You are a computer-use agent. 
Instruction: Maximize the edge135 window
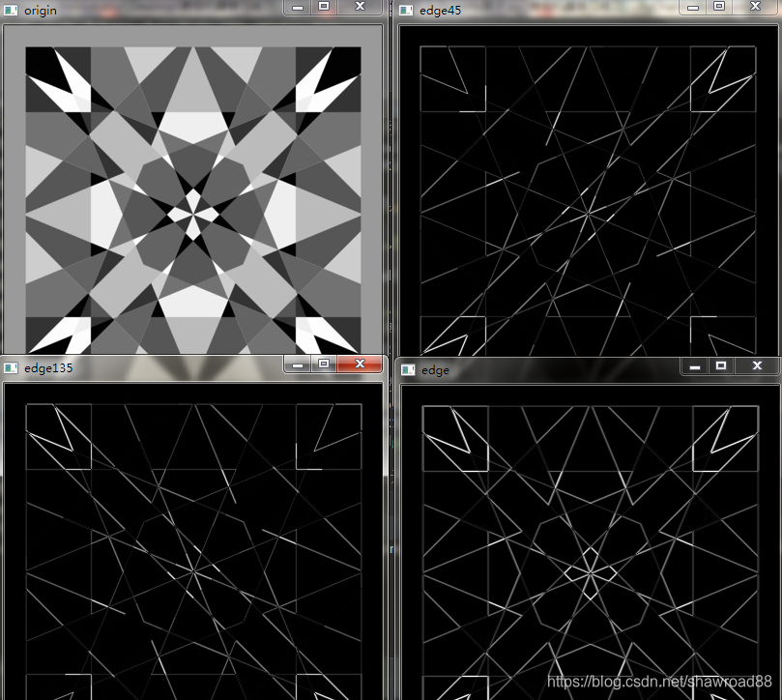[324, 365]
